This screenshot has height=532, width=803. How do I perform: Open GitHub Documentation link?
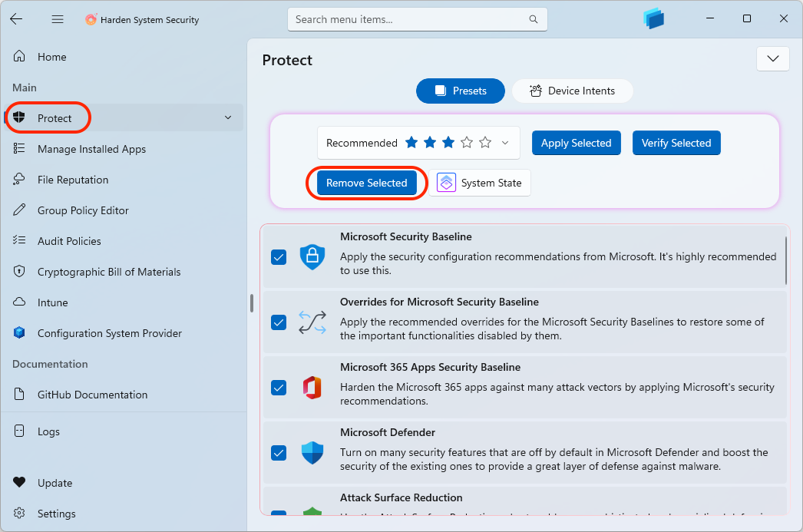pyautogui.click(x=124, y=395)
